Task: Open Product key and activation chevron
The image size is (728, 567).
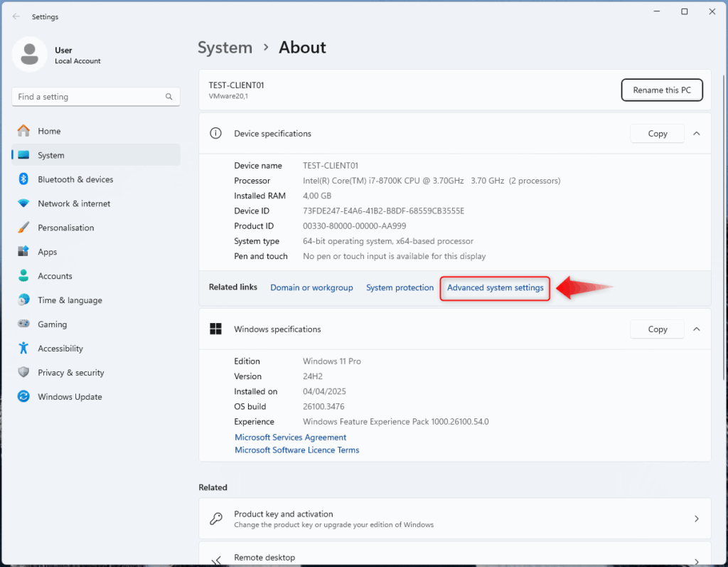Action: (x=696, y=519)
